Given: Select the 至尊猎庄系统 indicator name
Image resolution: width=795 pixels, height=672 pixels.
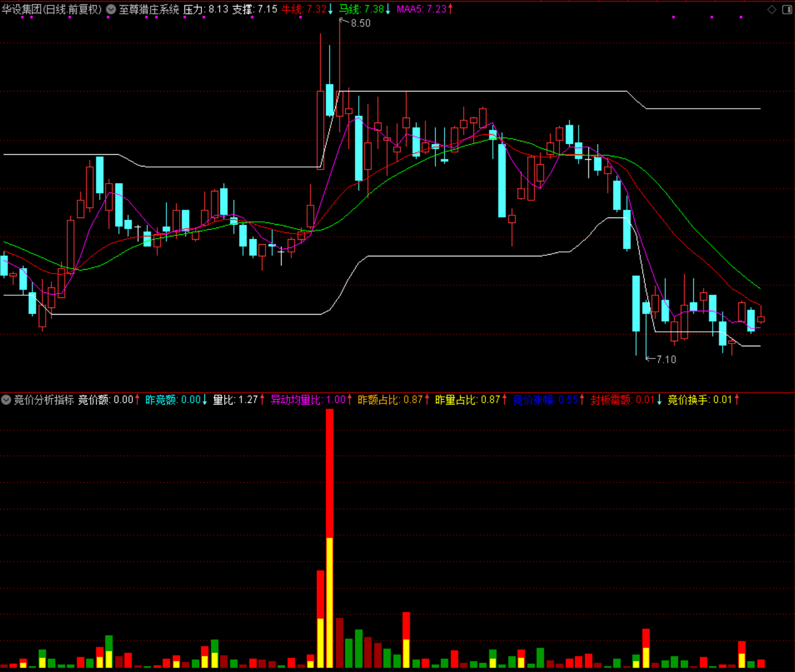Looking at the screenshot, I should point(149,9).
